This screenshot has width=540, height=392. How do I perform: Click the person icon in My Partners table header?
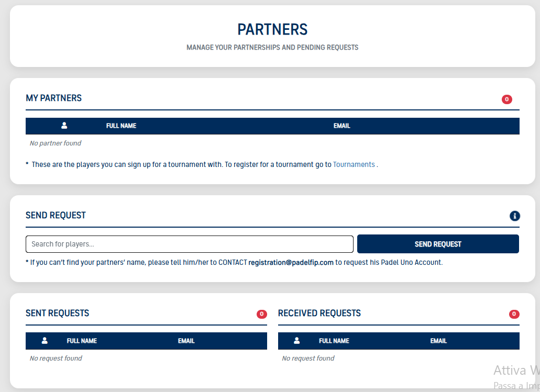point(64,126)
